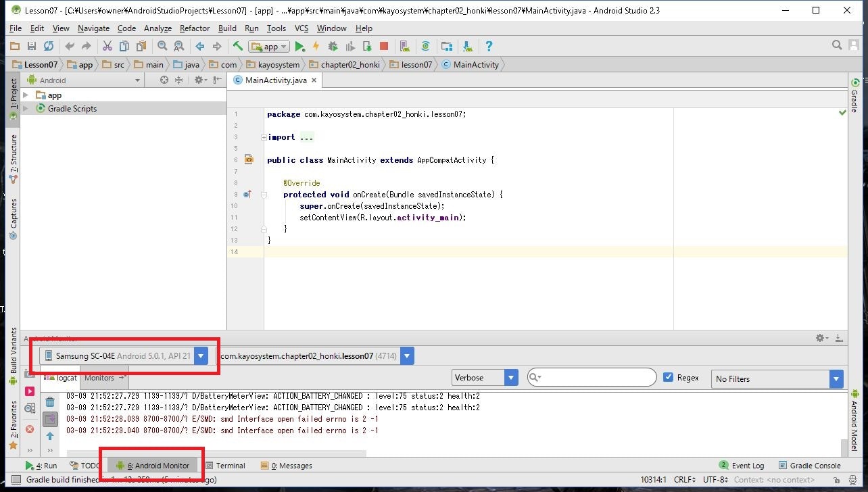Open the Messages tool window
The width and height of the screenshot is (868, 492).
286,466
